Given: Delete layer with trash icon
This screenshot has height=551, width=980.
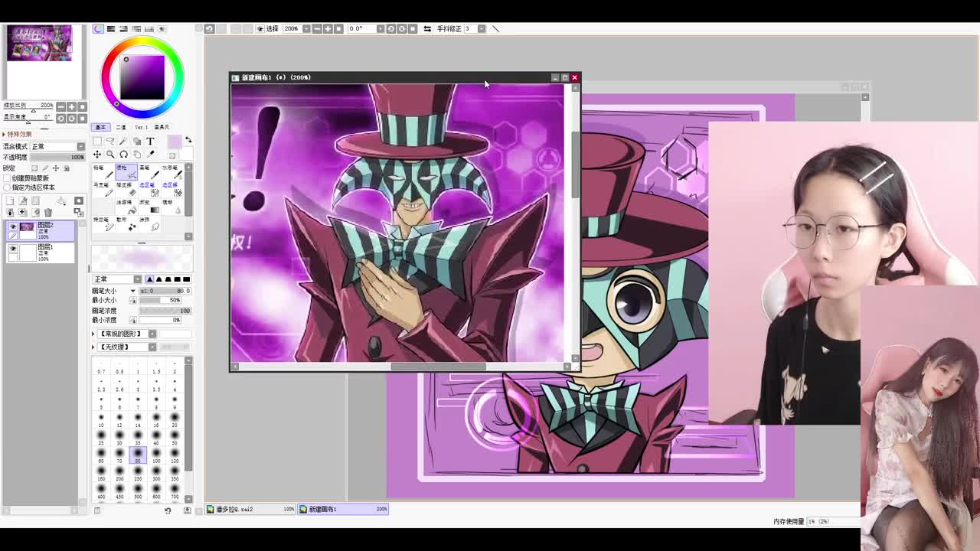Looking at the screenshot, I should click(x=48, y=212).
